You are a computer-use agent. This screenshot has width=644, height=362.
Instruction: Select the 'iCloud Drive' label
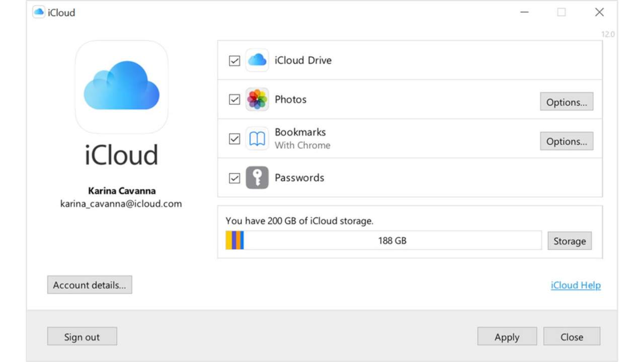coord(303,60)
